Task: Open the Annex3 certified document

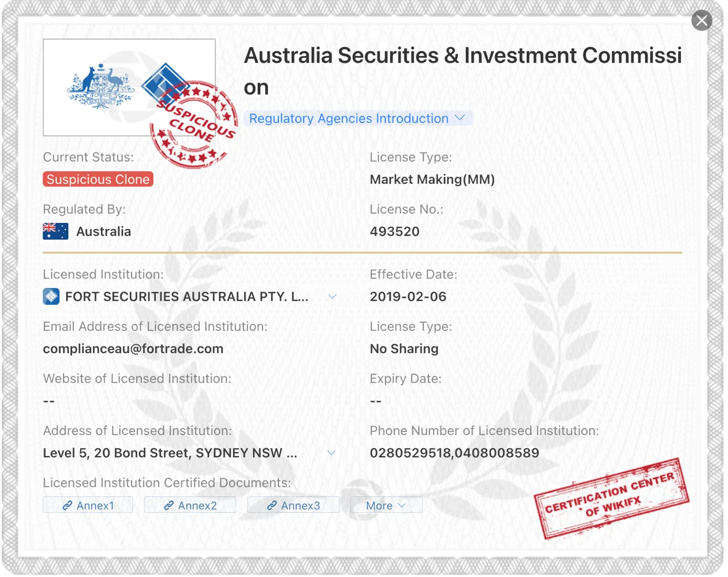Action: (293, 506)
